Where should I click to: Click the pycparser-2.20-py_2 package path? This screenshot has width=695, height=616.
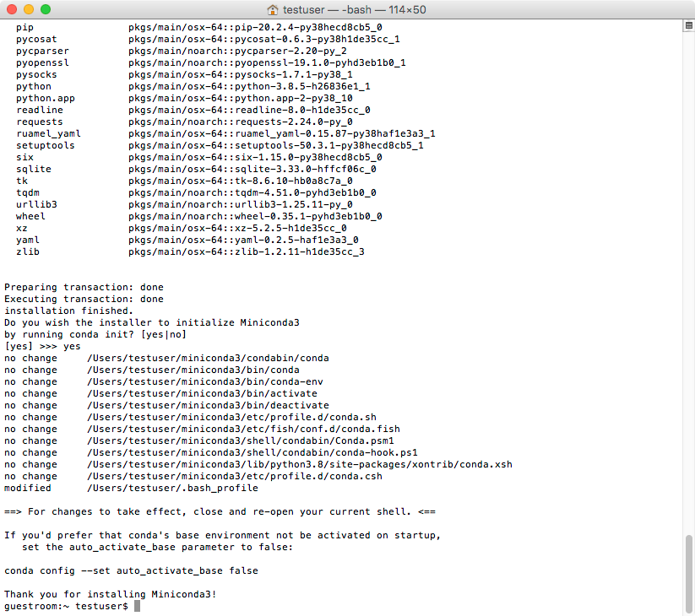[237, 51]
